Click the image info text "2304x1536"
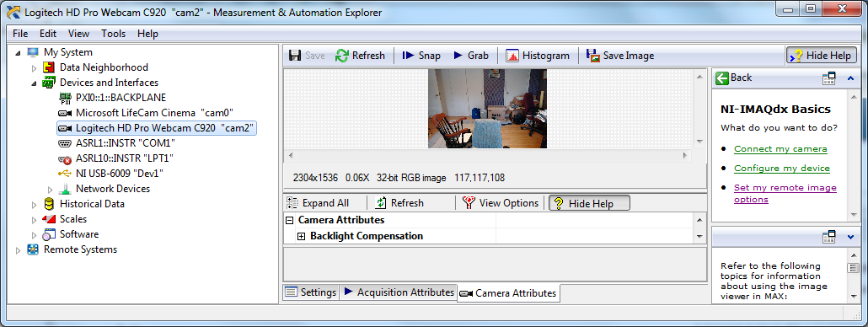This screenshot has width=868, height=327. pyautogui.click(x=315, y=178)
